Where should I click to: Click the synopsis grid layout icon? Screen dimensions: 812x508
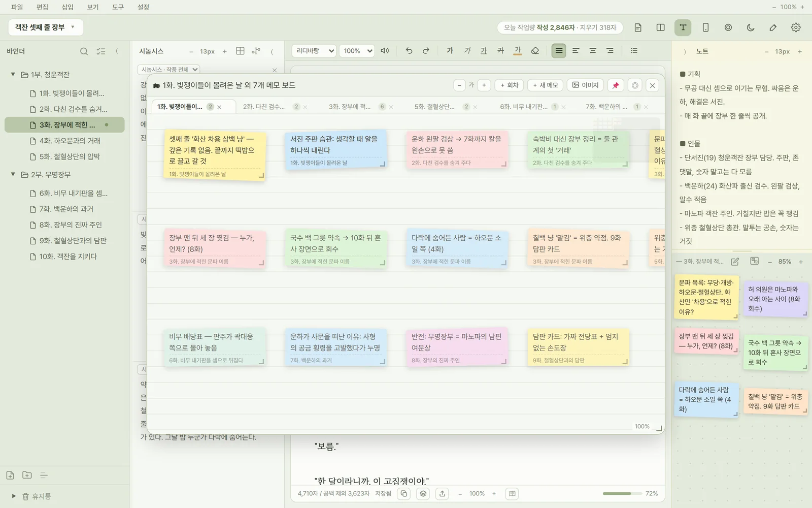tap(240, 51)
